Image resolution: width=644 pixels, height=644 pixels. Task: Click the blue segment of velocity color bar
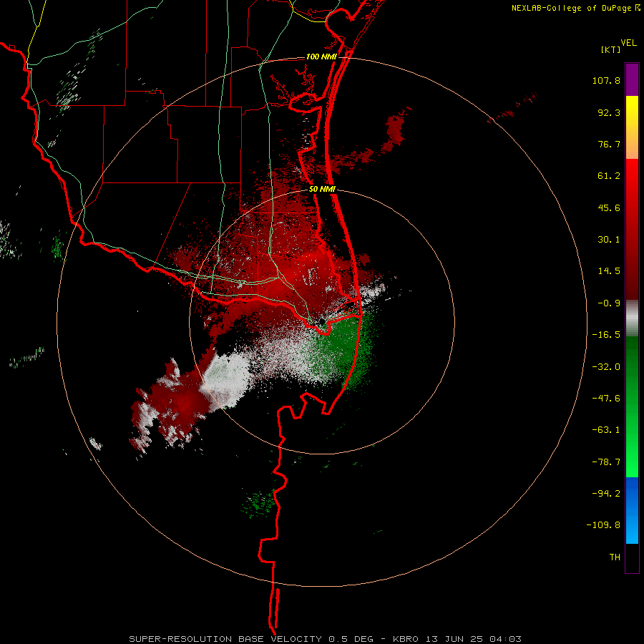point(632,510)
